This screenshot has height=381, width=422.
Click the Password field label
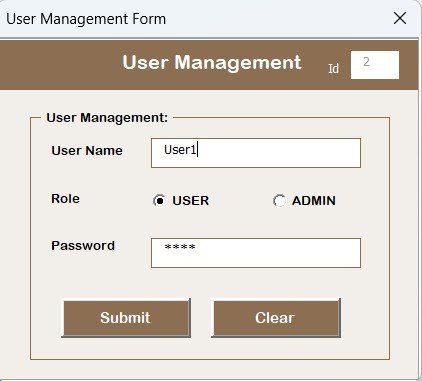point(83,246)
